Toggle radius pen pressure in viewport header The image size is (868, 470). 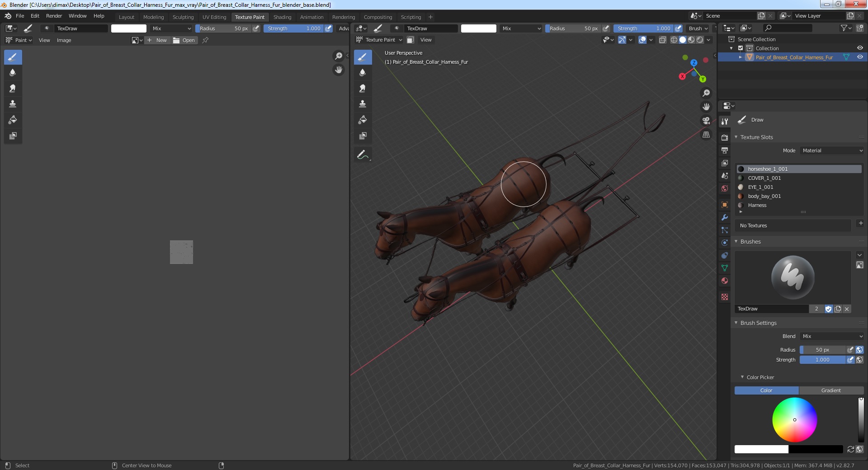606,28
